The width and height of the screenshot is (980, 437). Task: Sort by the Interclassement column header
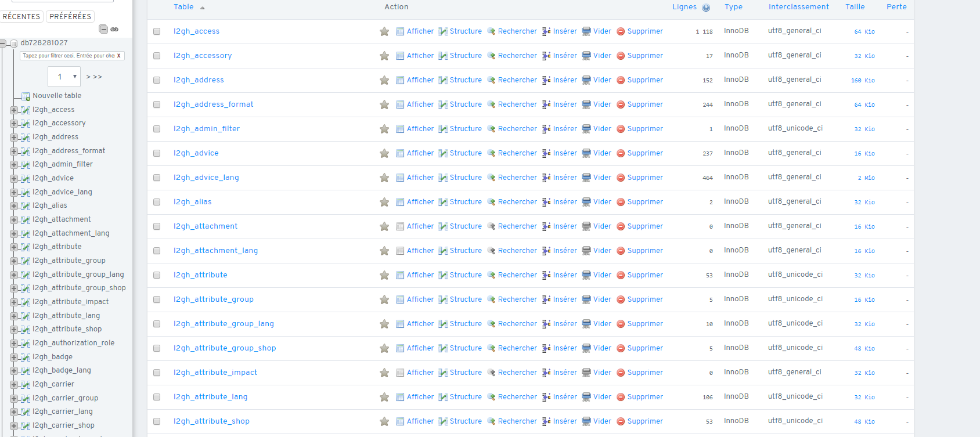[x=799, y=7]
